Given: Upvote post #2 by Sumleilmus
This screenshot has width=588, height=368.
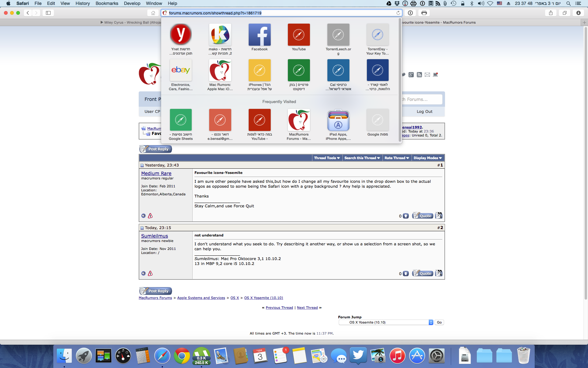Looking at the screenshot, I should click(405, 274).
